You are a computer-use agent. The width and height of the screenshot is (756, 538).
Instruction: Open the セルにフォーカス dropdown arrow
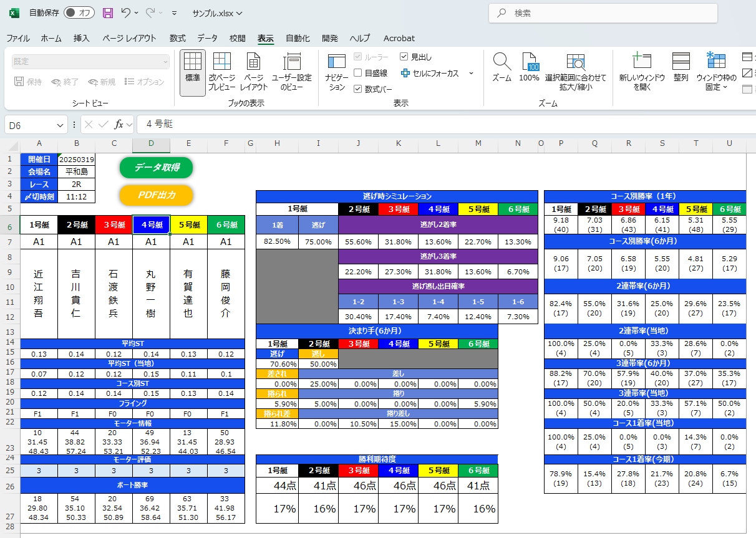pyautogui.click(x=471, y=73)
